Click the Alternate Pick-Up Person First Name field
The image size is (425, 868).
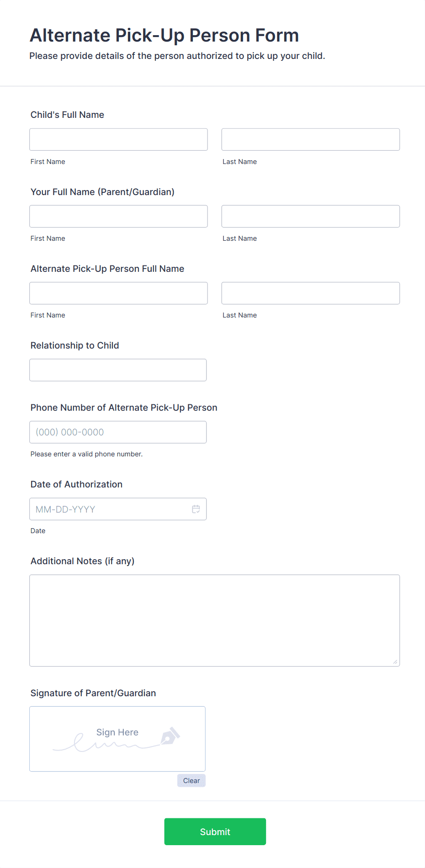tap(118, 293)
